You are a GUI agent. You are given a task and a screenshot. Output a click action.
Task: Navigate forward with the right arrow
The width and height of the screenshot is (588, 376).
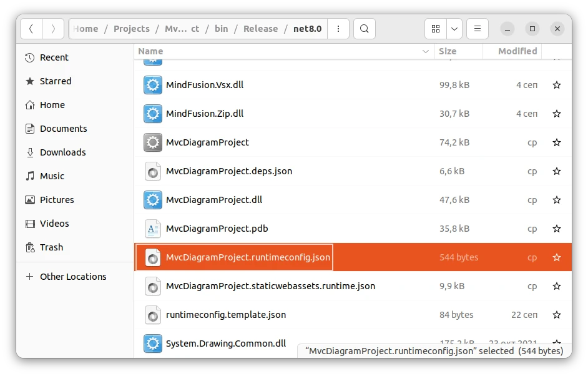53,29
